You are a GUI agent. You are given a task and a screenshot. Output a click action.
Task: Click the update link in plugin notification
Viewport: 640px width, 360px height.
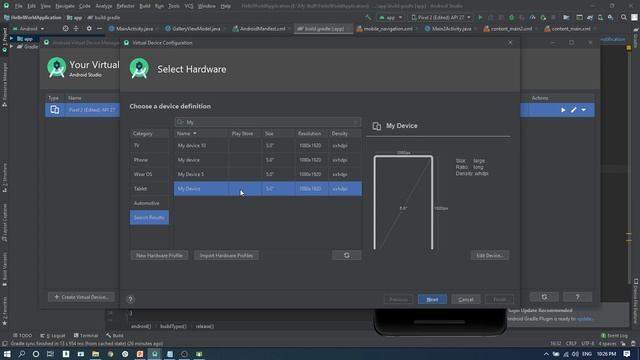click(x=584, y=318)
